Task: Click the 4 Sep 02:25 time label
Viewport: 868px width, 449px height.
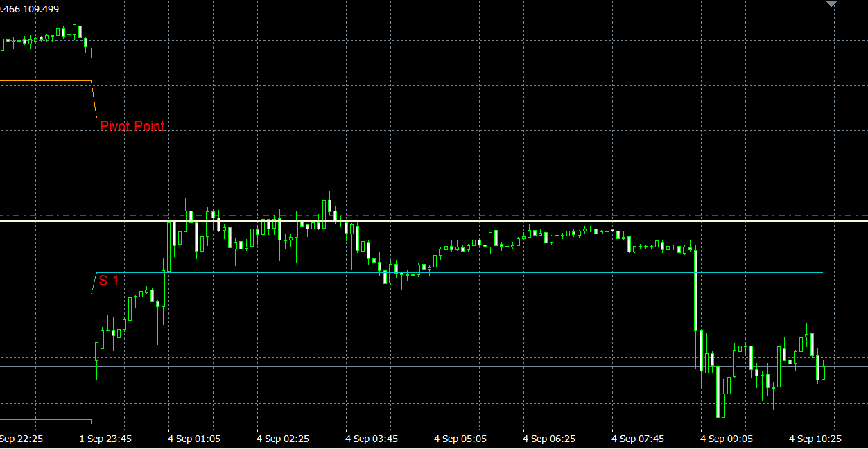Action: click(283, 439)
